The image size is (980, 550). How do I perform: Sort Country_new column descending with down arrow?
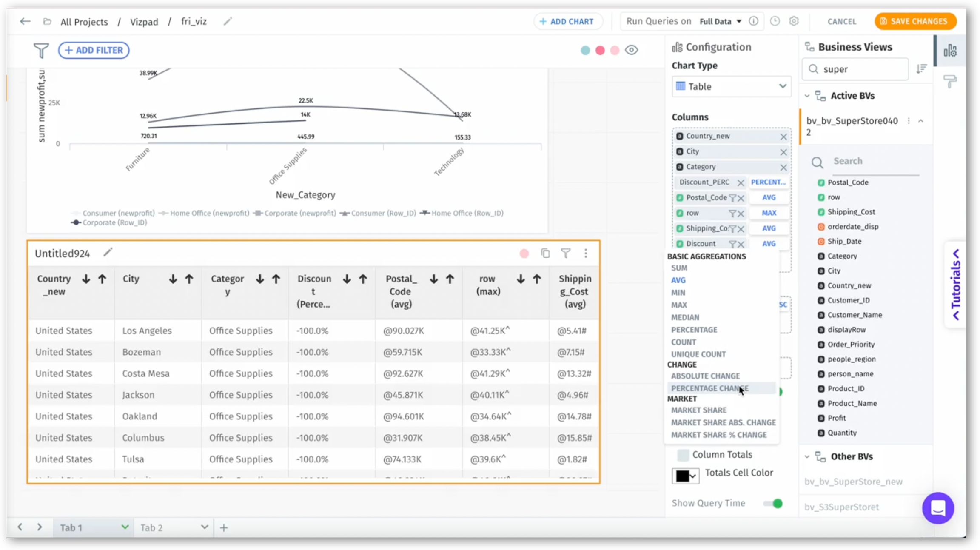pos(86,279)
